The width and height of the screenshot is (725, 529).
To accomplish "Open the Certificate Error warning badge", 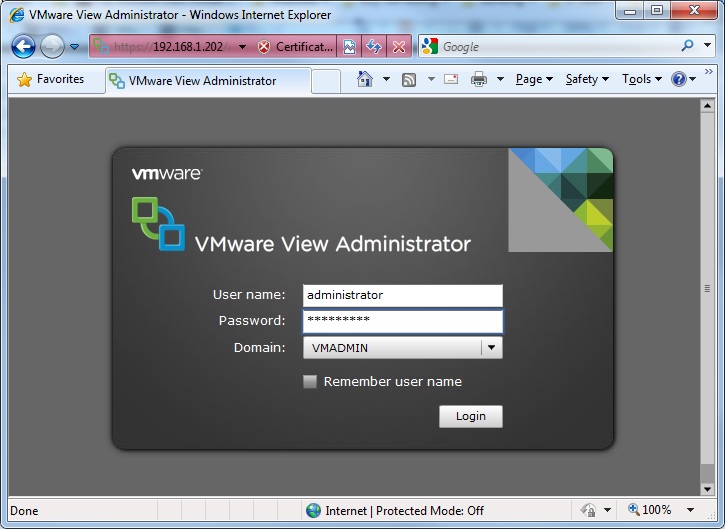I will [295, 47].
